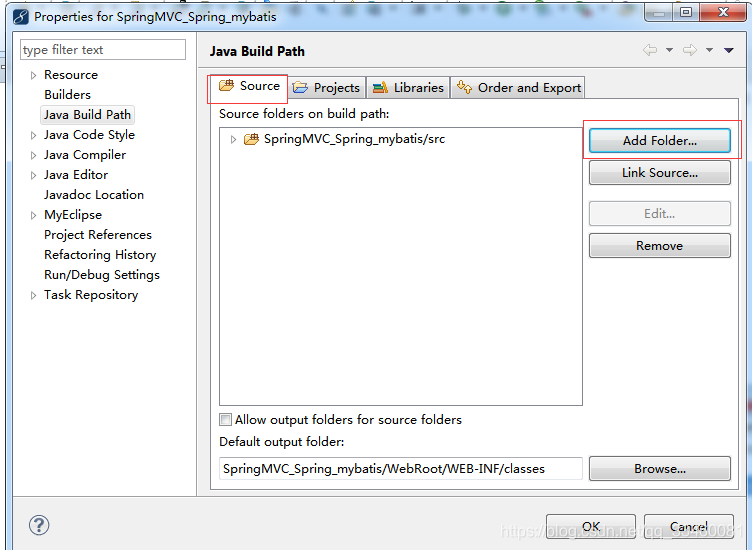This screenshot has width=752, height=550.
Task: Click Browse... for default output folder
Action: pos(659,468)
